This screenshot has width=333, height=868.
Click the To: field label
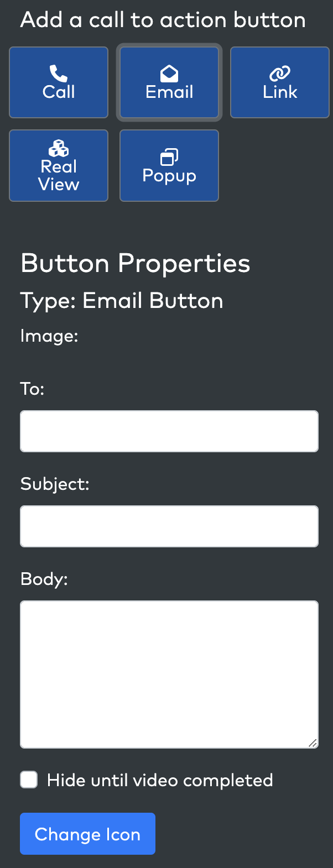coord(32,389)
